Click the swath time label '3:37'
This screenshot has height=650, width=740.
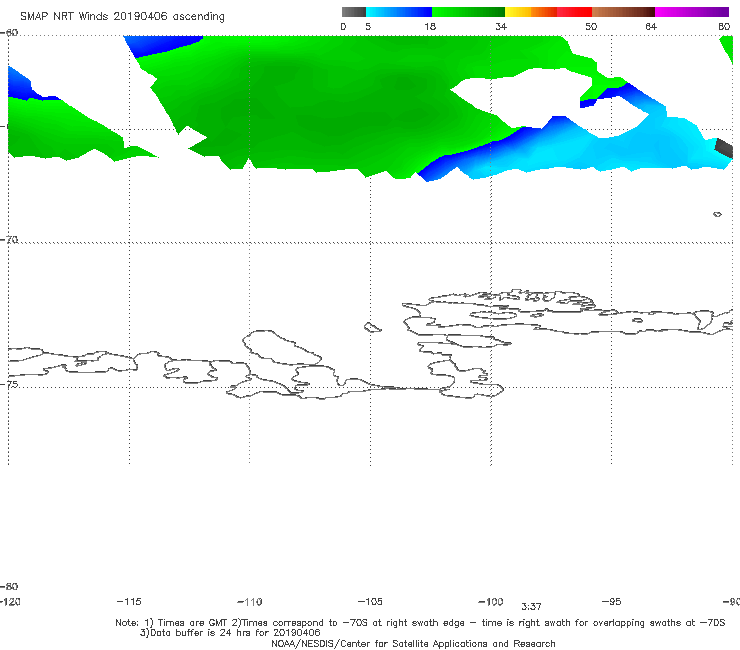click(531, 607)
